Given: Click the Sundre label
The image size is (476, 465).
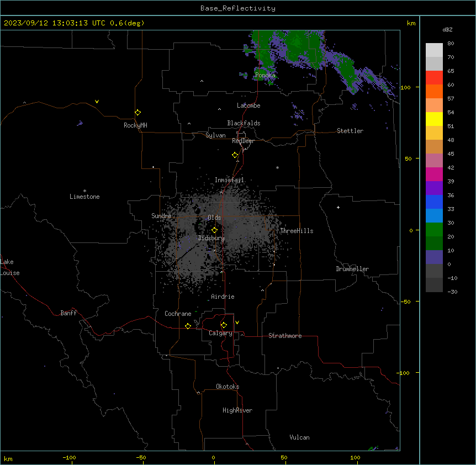Looking at the screenshot, I should pyautogui.click(x=161, y=216).
